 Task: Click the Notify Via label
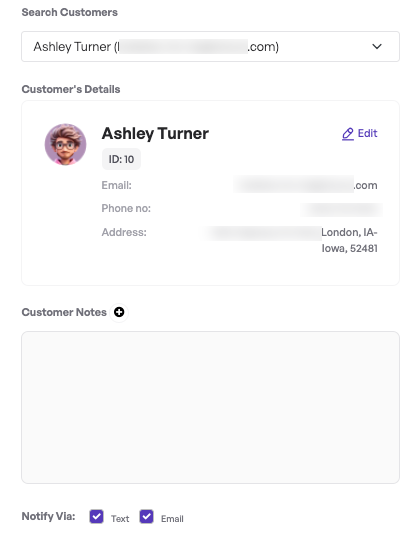(48, 516)
